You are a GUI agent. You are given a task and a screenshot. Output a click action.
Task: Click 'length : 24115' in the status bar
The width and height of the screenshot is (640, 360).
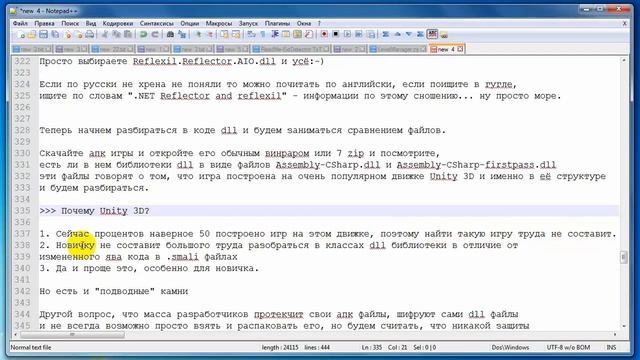pyautogui.click(x=280, y=347)
